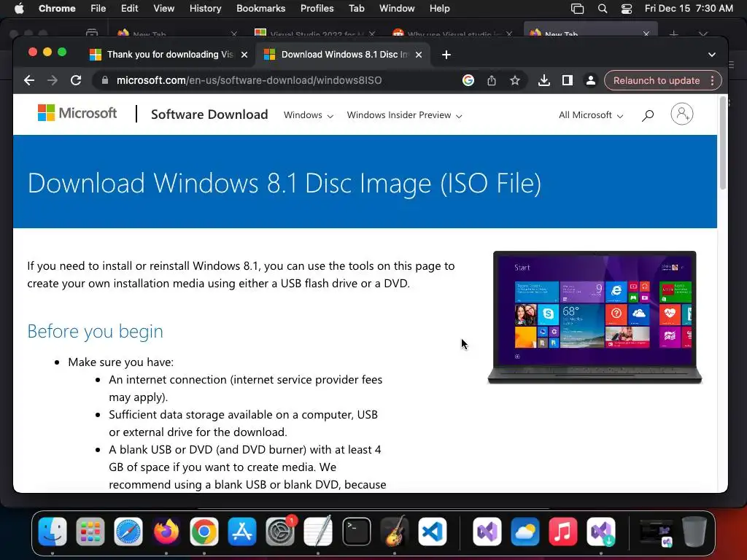Open Weather app from the Dock
Image resolution: width=747 pixels, height=560 pixels.
pos(525,532)
